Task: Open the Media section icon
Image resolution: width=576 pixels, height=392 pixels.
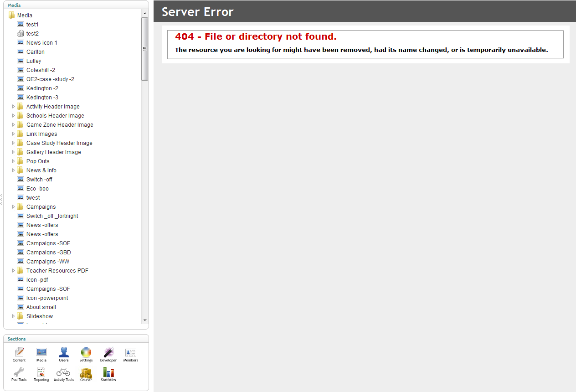Action: click(x=41, y=352)
